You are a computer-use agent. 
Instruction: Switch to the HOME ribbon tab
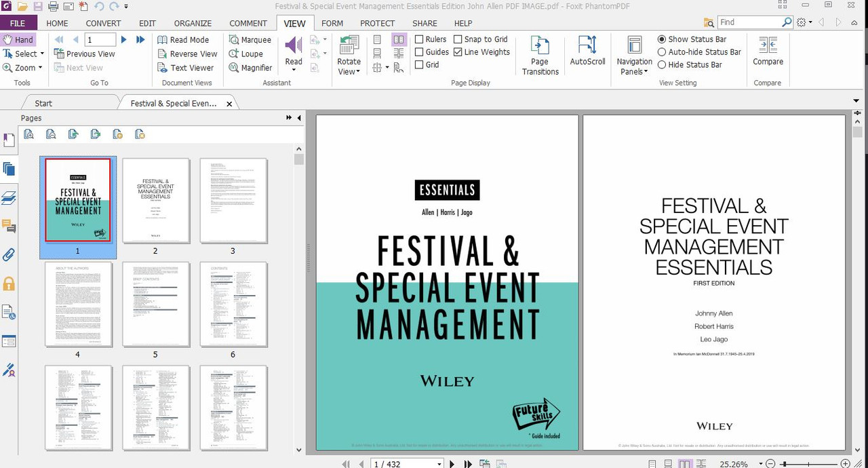click(x=57, y=23)
